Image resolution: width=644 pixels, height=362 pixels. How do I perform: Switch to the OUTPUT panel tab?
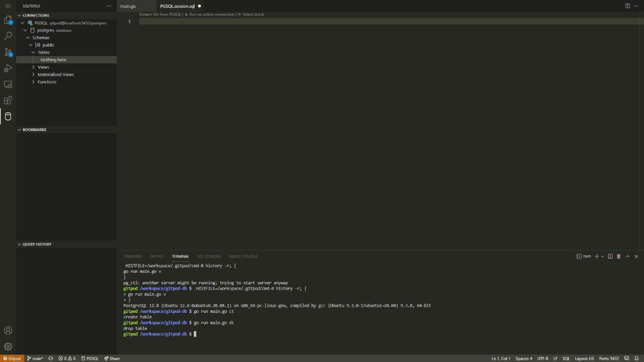pyautogui.click(x=157, y=256)
